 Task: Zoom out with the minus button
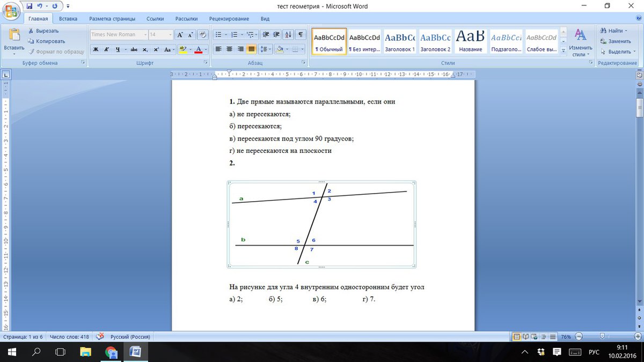[x=579, y=337]
